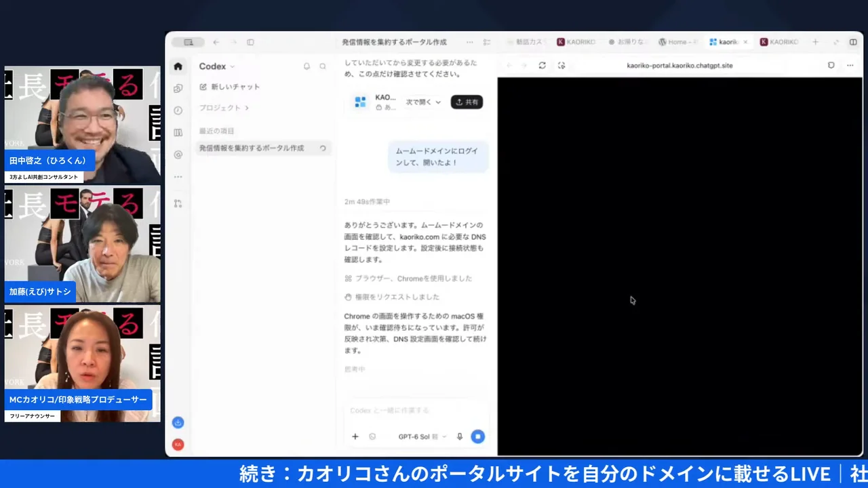Open the GPT-6 Sol model selector

(x=422, y=436)
